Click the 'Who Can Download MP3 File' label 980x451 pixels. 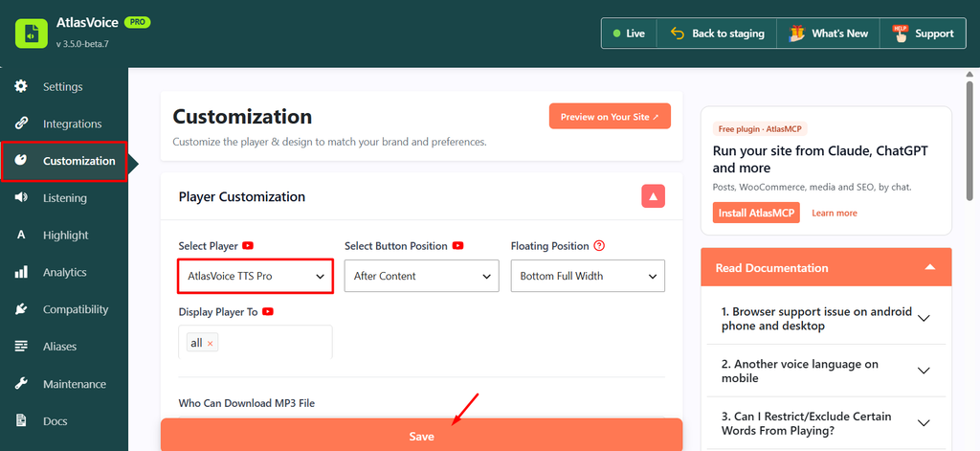click(246, 403)
